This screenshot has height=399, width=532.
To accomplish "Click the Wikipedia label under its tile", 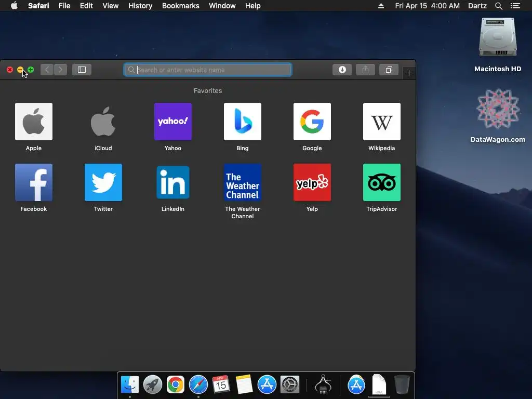I will (382, 148).
